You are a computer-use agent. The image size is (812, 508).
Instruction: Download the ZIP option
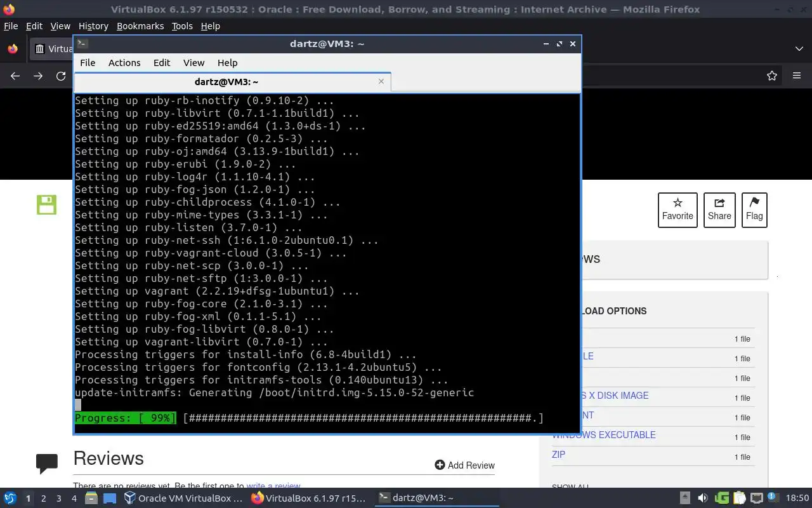558,455
